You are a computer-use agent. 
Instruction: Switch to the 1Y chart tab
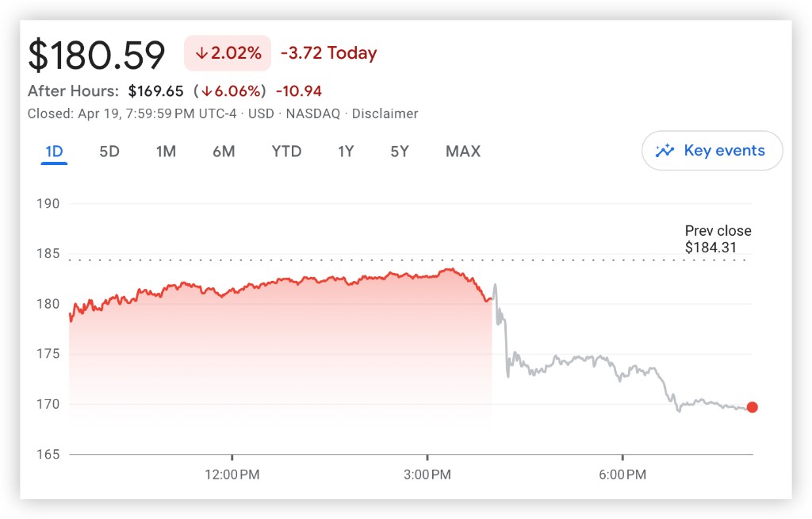(x=346, y=151)
